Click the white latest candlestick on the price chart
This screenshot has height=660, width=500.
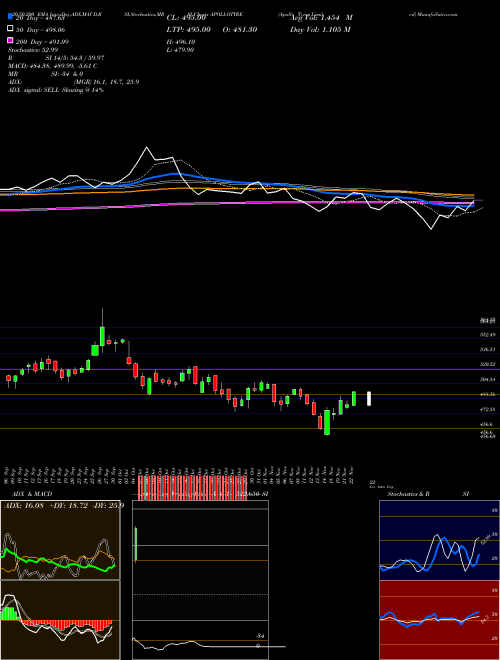369,399
